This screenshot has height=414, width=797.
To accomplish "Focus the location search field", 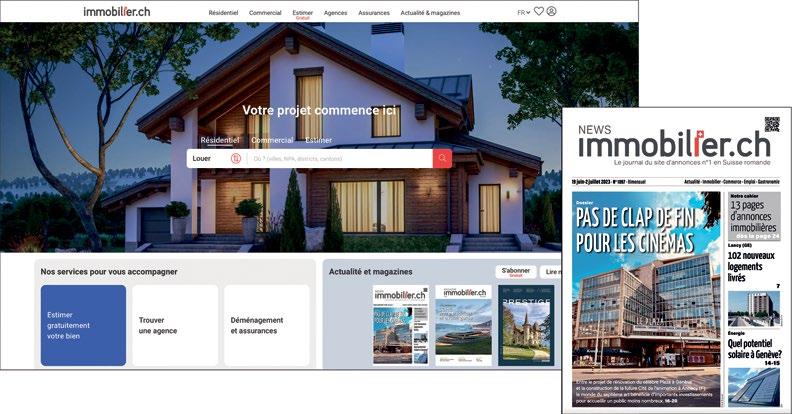I will tap(341, 159).
